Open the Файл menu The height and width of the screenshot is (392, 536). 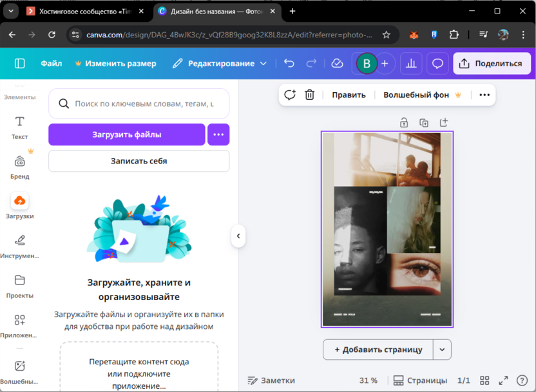pos(52,63)
